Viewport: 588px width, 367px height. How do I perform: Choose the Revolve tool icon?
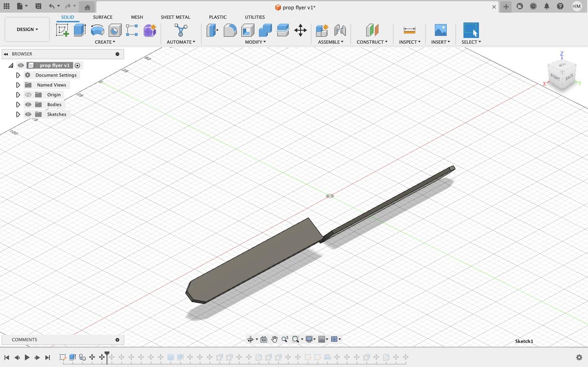(97, 30)
